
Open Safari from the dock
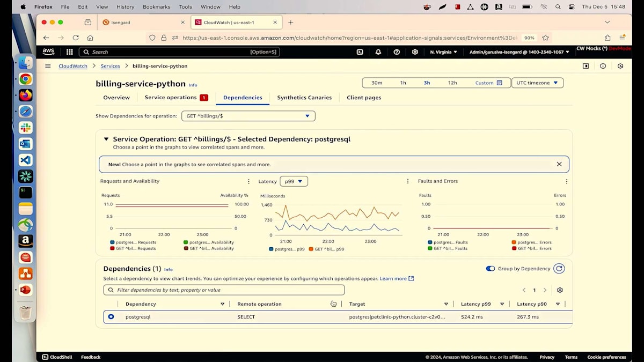25,112
